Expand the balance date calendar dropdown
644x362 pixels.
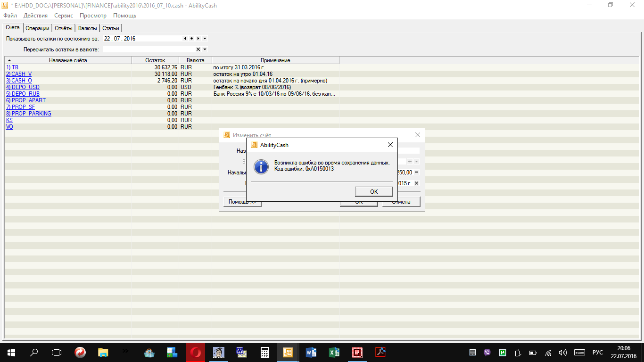pyautogui.click(x=205, y=39)
